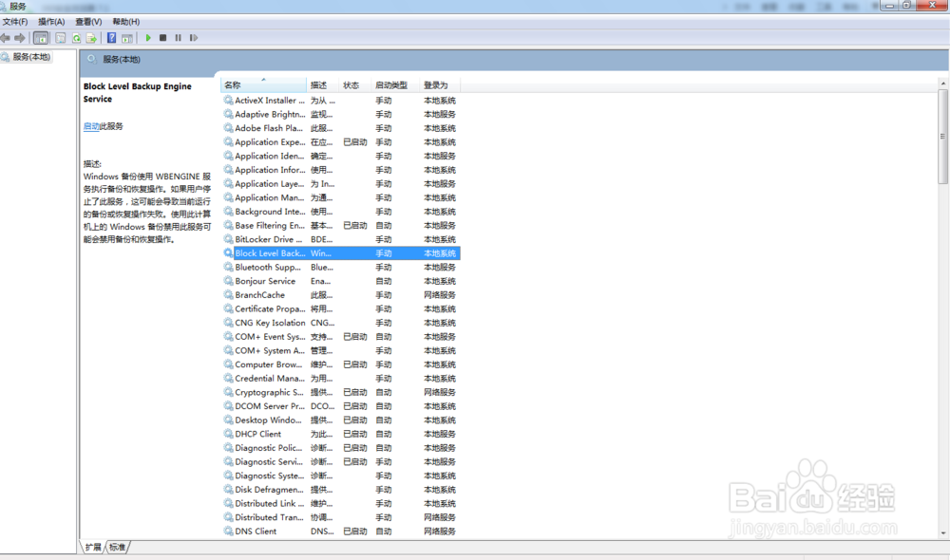
Task: Open 查看(V) menu
Action: 88,22
